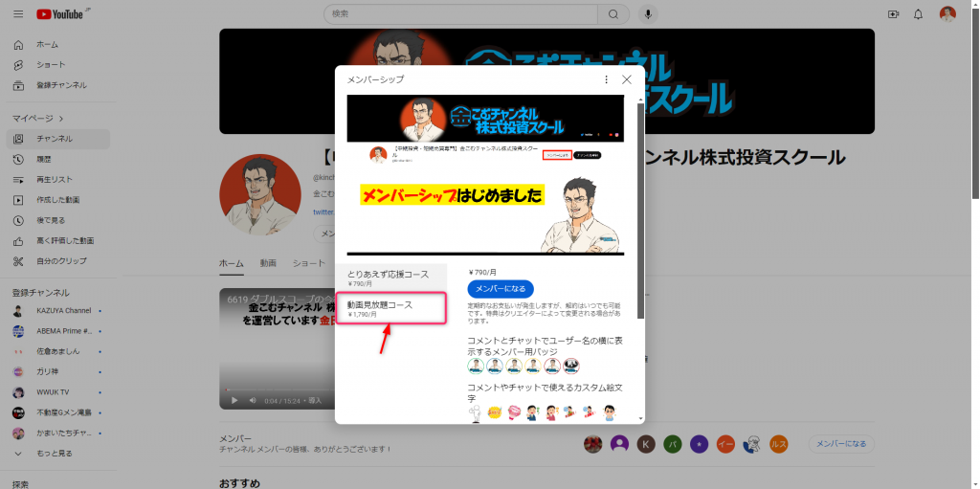
Task: Open かまいたちチャンネル subscription
Action: click(58, 433)
